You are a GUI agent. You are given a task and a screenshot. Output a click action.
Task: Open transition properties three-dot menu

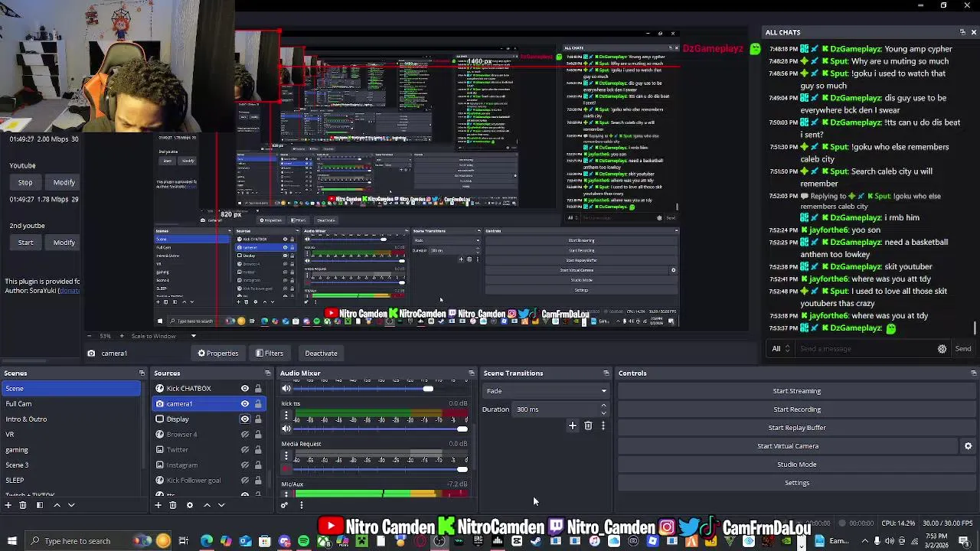603,425
